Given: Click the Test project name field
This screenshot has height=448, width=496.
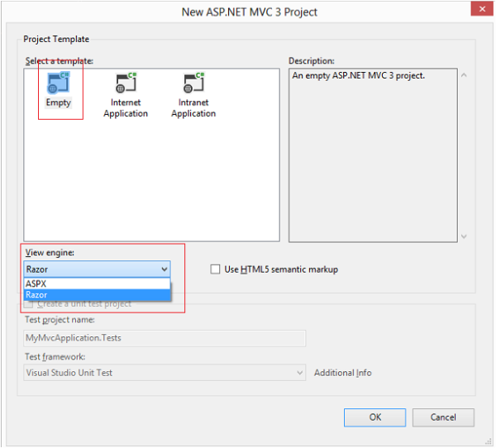Looking at the screenshot, I should click(165, 338).
